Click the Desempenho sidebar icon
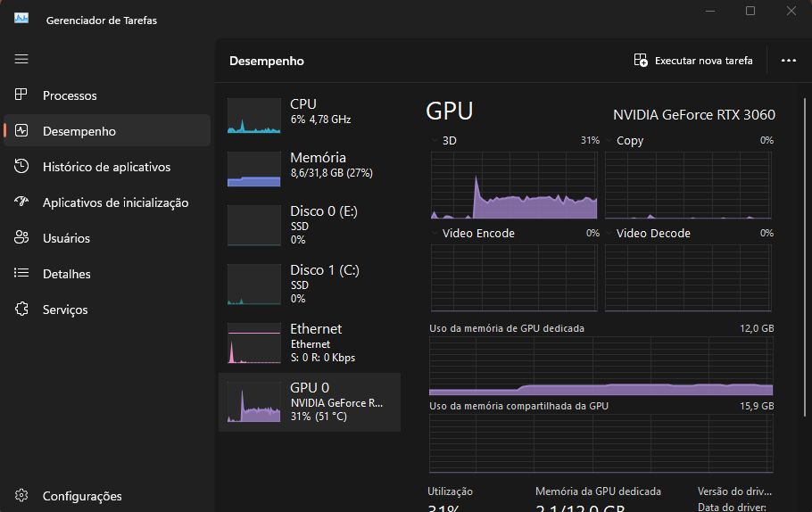 (x=22, y=131)
